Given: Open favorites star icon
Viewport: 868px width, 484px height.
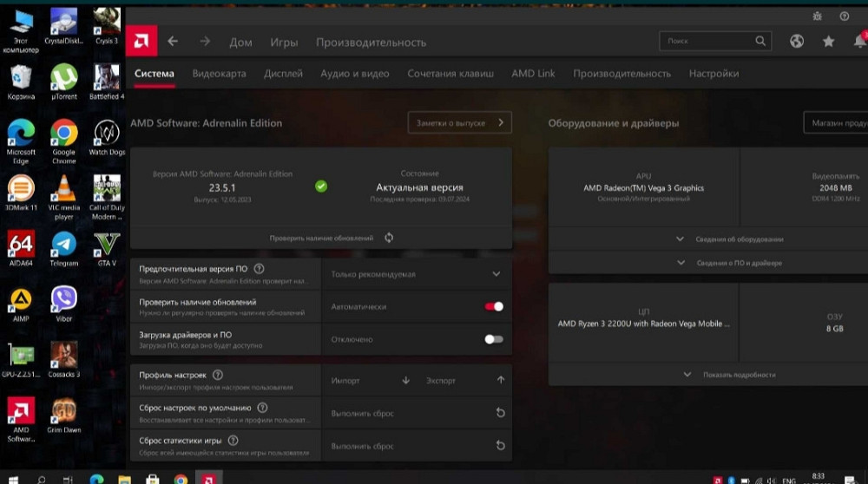Looking at the screenshot, I should pos(828,42).
